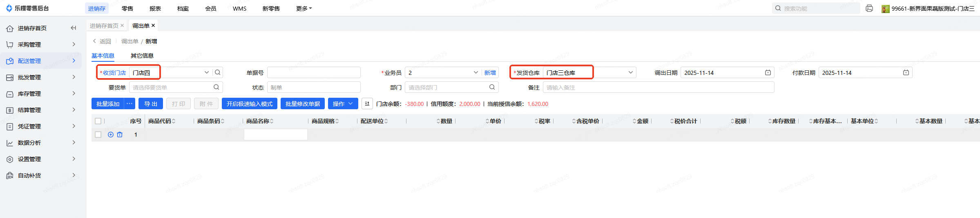Expand 采购管理 in the sidebar
This screenshot has height=218, width=980.
[x=74, y=44]
